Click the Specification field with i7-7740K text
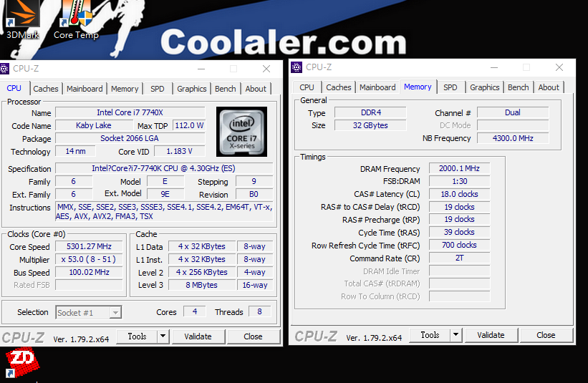The image size is (588, 383). pyautogui.click(x=164, y=168)
